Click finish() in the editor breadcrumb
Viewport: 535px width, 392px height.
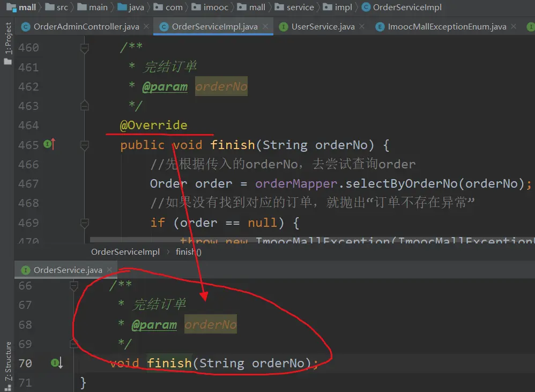[x=188, y=252]
